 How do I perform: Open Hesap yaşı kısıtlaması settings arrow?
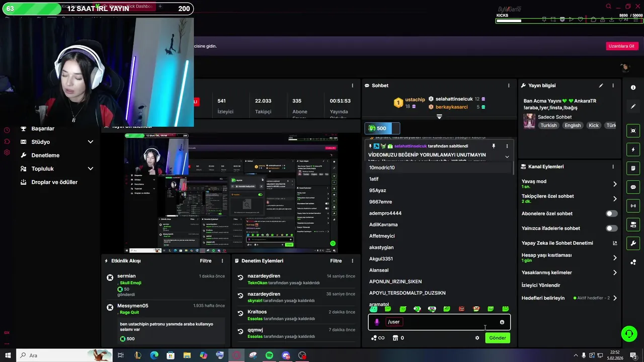pos(615,257)
